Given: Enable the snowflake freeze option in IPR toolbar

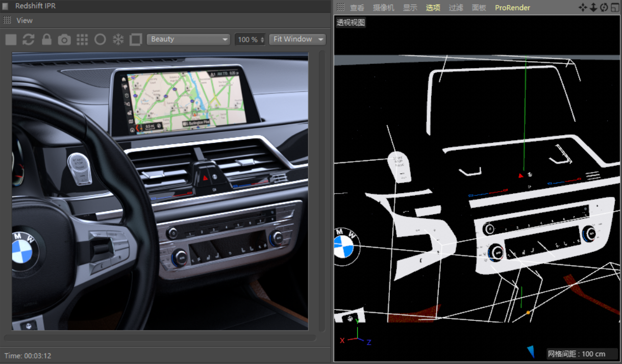Looking at the screenshot, I should point(118,39).
